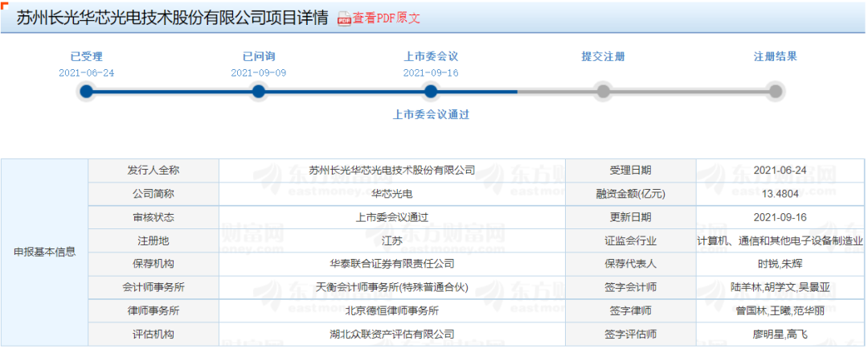Click the 发行人全称 label cell
Viewport: 868px width, 349px height.
(154, 170)
